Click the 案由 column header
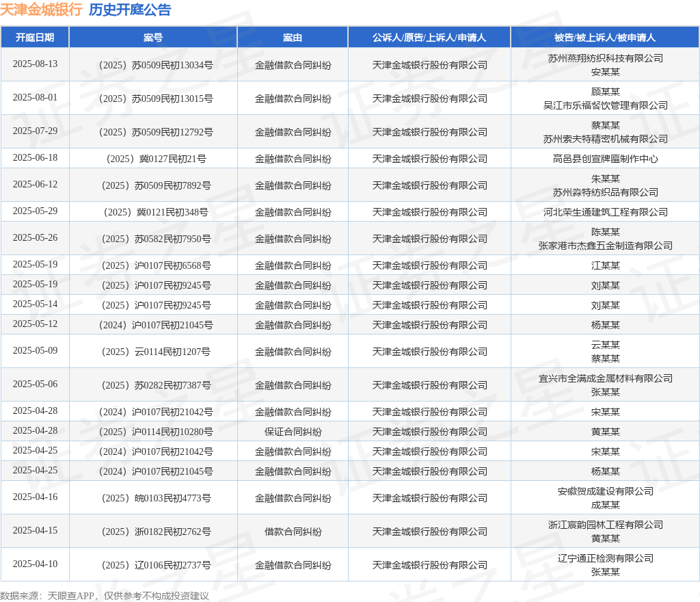This screenshot has height=602, width=700. pyautogui.click(x=293, y=38)
